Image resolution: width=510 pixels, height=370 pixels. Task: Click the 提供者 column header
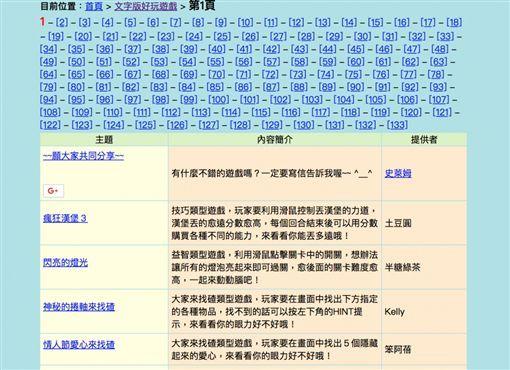tap(424, 140)
